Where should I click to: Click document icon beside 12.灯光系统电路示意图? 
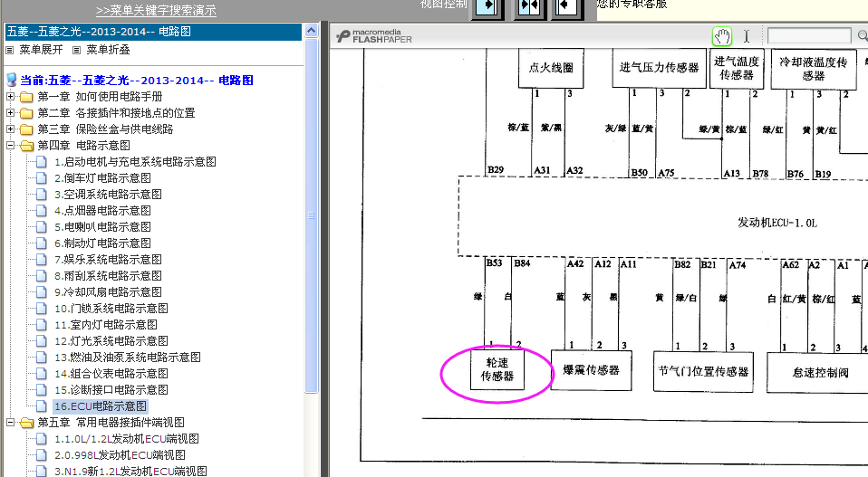42,341
